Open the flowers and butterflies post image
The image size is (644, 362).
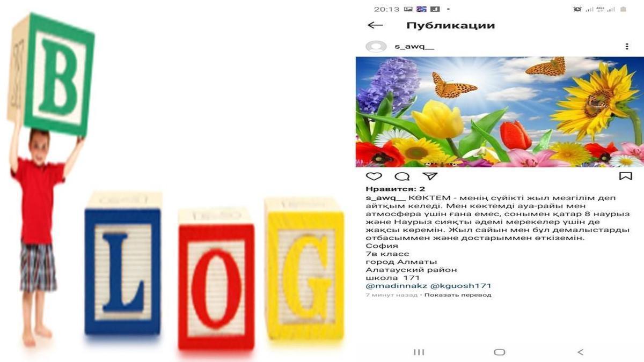500,112
